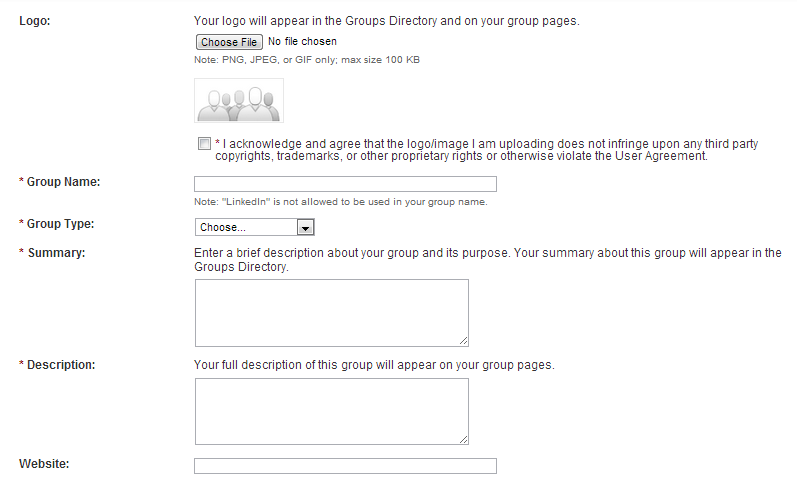Screen dimensions: 797x485
Task: Click the acknowledgement text beside the checkbox
Action: point(486,150)
